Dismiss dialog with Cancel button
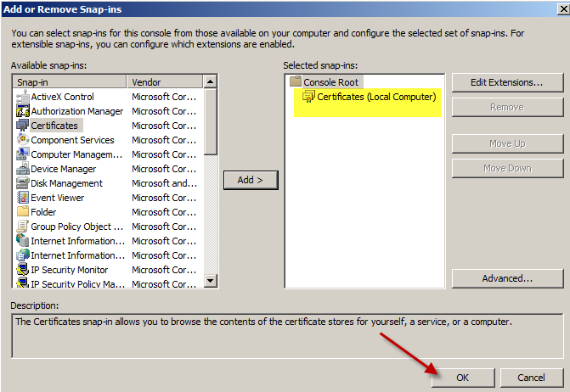The height and width of the screenshot is (392, 570). 531,378
